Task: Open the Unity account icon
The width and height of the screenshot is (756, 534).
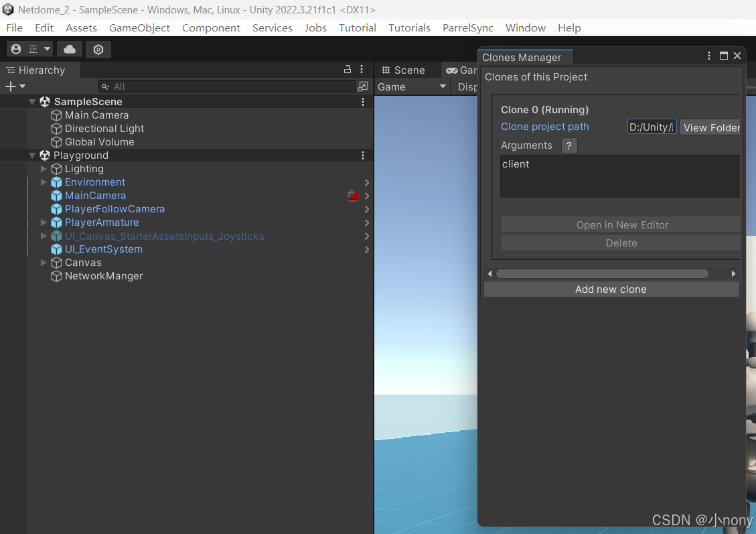Action: pos(15,49)
